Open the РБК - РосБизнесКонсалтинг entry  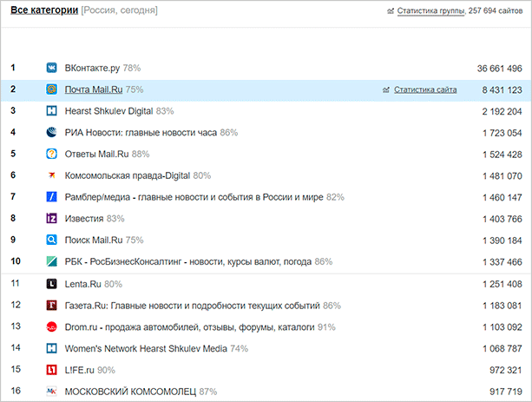[188, 261]
